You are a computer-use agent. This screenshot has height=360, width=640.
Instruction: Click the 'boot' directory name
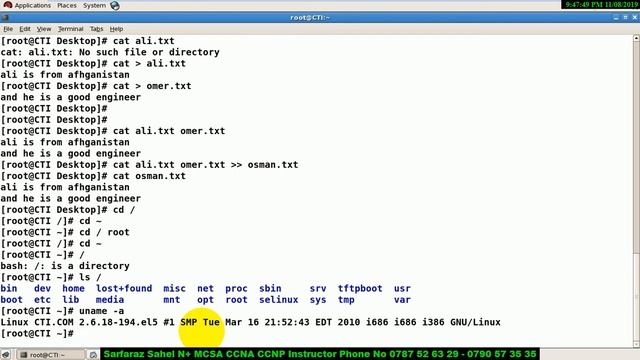(x=11, y=300)
